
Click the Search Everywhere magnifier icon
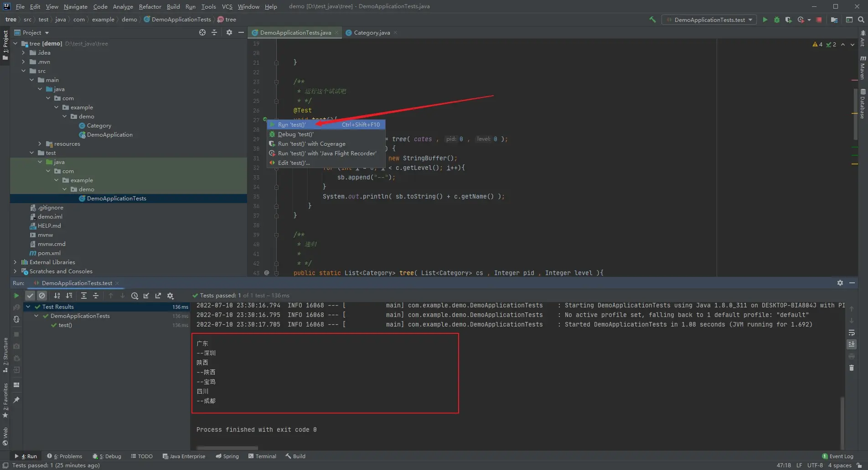pos(861,20)
